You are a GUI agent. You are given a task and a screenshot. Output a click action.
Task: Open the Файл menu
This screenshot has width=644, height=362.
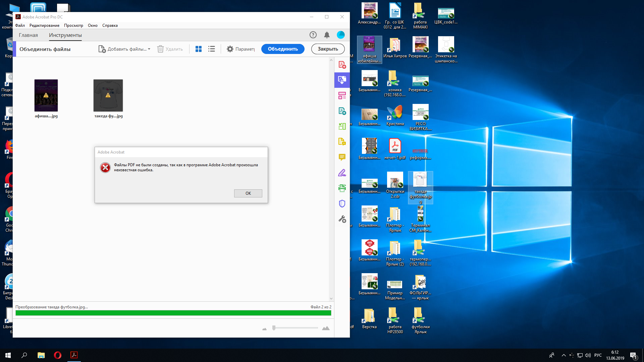tap(20, 25)
